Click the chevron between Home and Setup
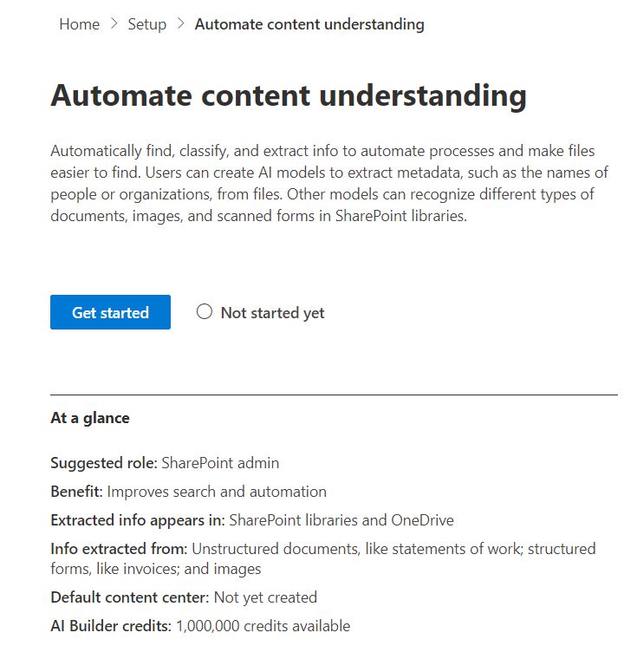 point(114,24)
